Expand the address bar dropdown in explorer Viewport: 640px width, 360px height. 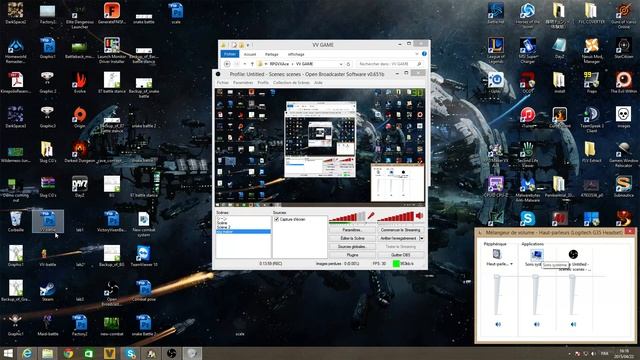341,64
